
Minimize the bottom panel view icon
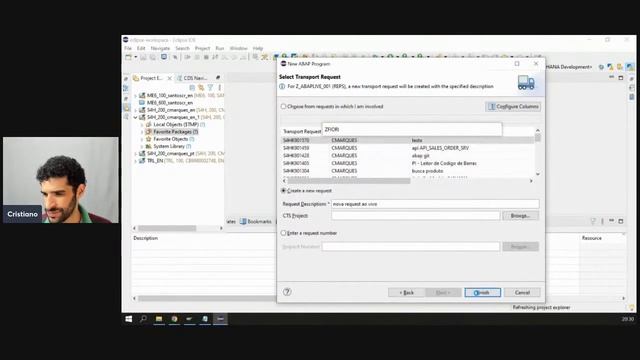pos(611,221)
